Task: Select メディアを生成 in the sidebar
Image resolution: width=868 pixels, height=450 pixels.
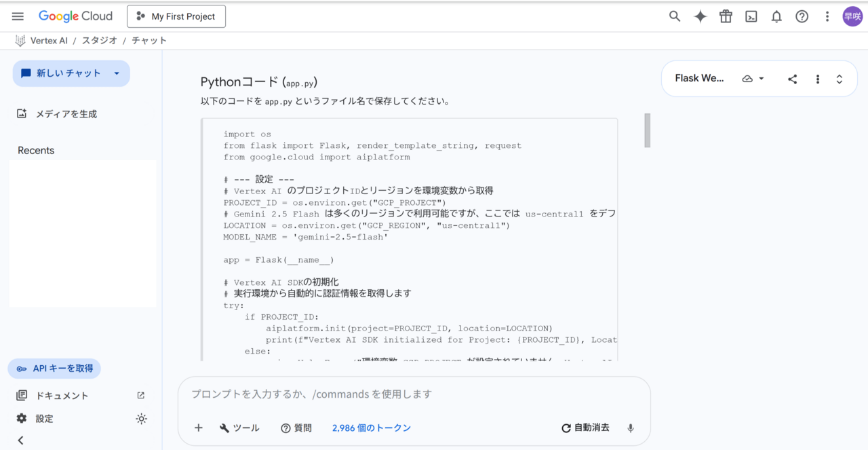Action: coord(66,114)
